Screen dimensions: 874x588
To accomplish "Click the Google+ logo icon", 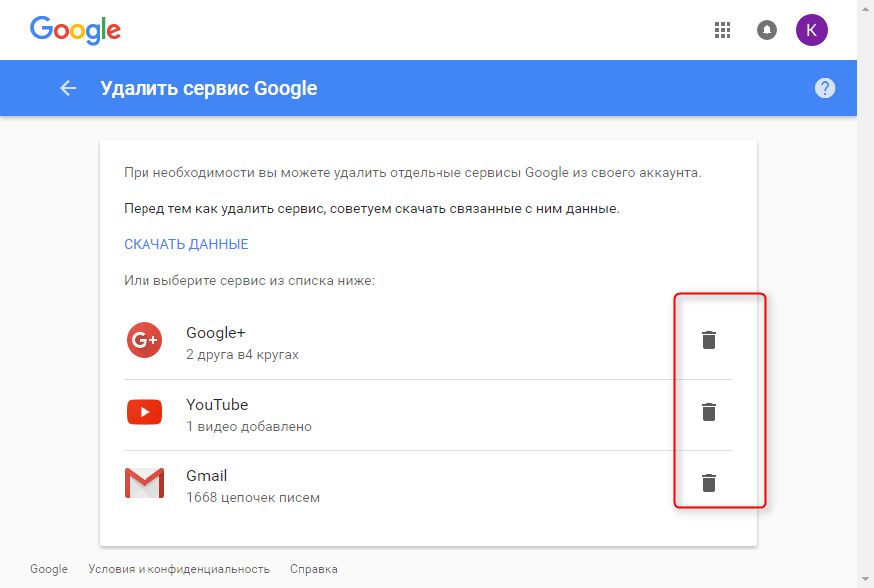I will pos(145,340).
